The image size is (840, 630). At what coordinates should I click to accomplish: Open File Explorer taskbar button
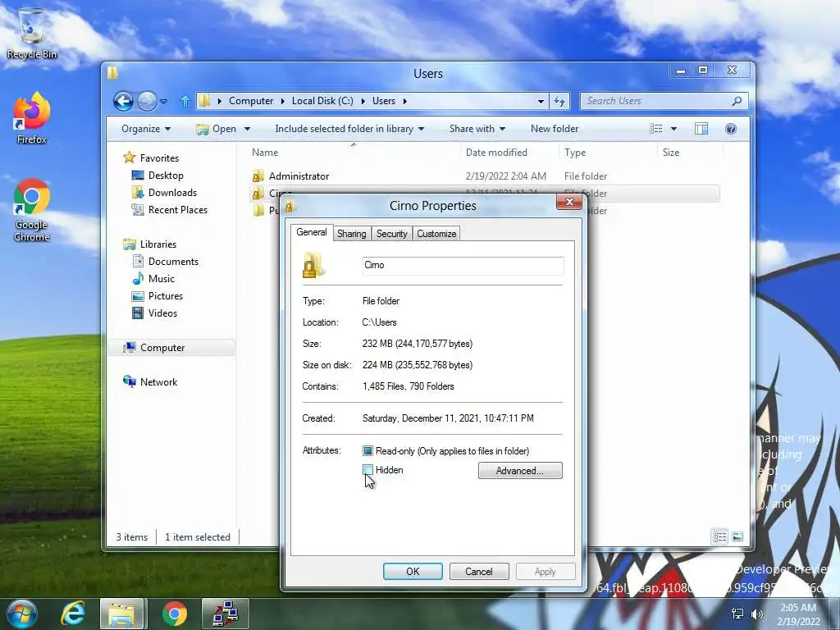click(x=121, y=614)
